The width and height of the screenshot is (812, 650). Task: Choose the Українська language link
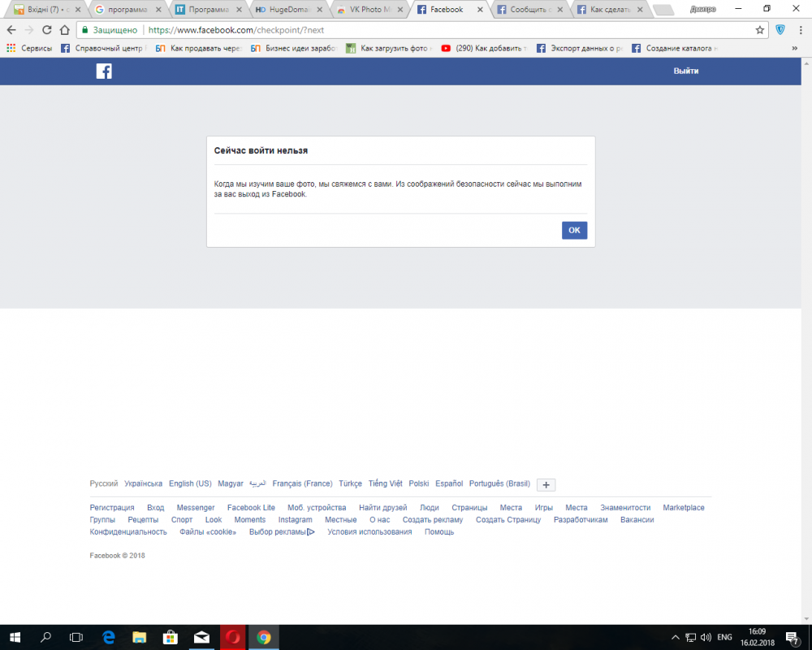click(x=143, y=483)
